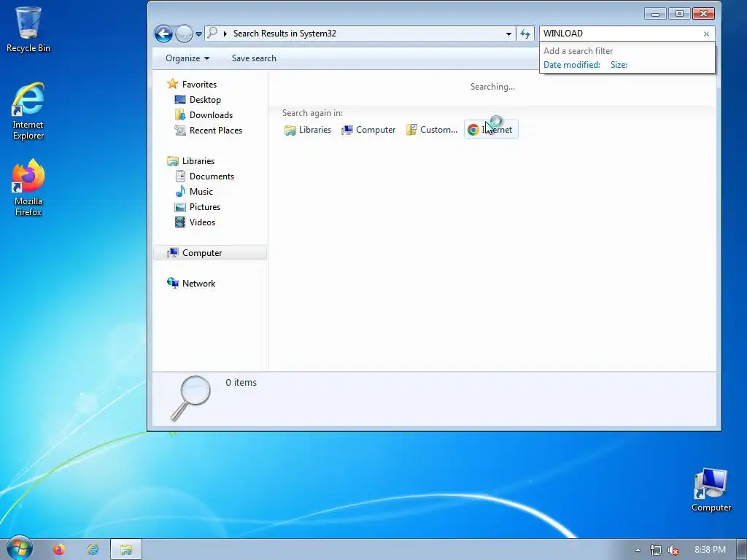Open Recent Places under Favorites
The image size is (747, 560).
(215, 130)
